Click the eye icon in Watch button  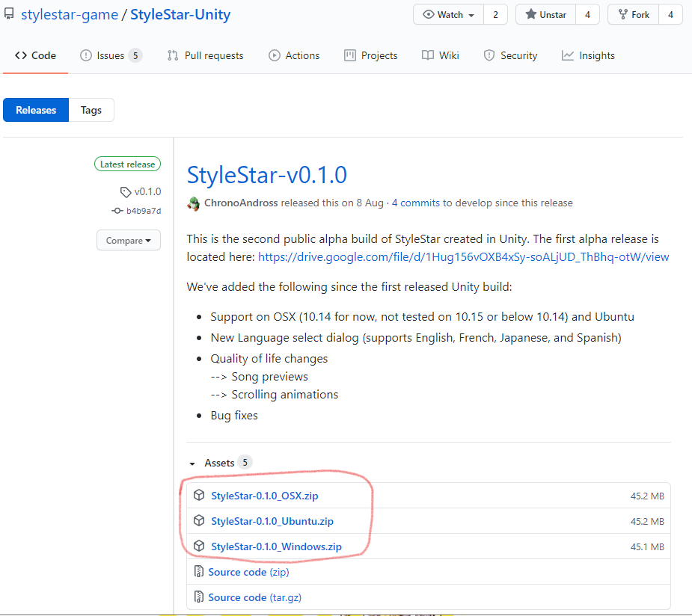tap(428, 14)
